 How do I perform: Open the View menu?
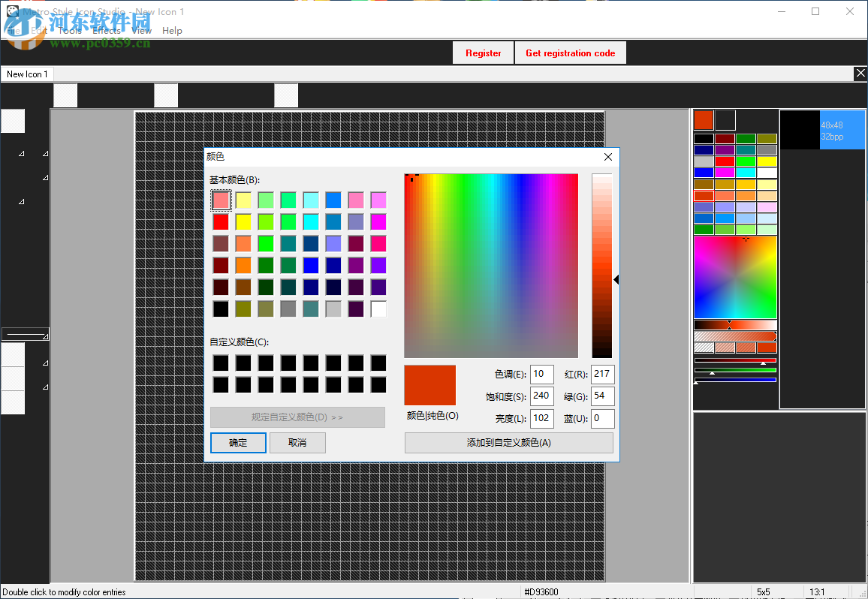click(142, 31)
